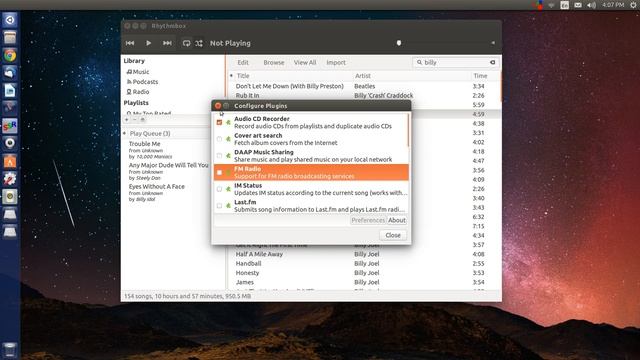Image resolution: width=640 pixels, height=360 pixels.
Task: Skip to the next track
Action: pos(167,43)
